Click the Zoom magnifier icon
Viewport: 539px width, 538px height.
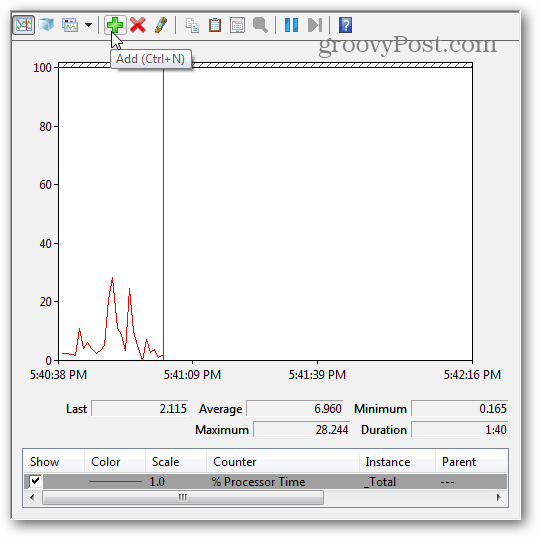260,25
